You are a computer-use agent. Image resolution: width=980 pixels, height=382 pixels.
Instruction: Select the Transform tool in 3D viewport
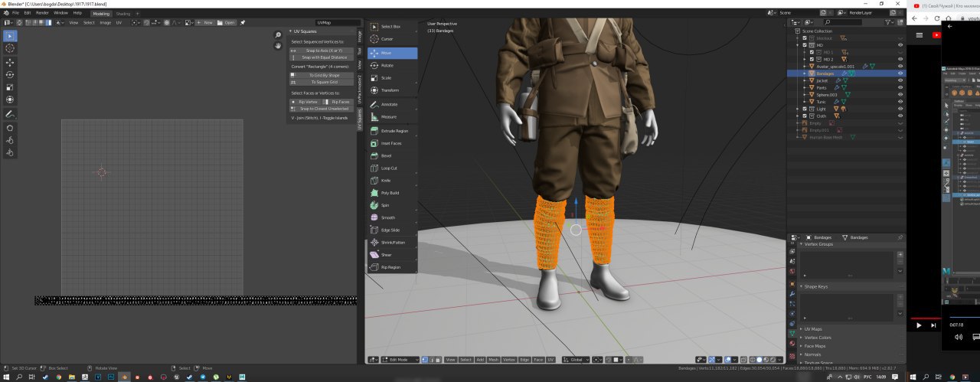[392, 90]
